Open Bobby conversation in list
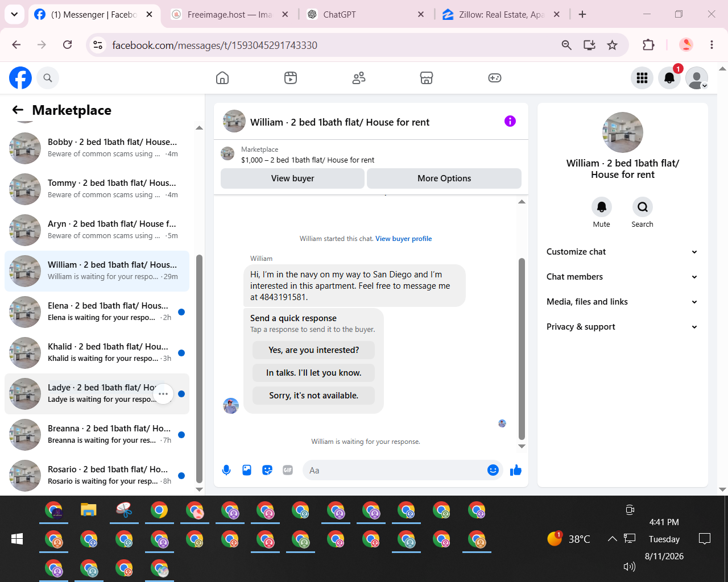The width and height of the screenshot is (728, 582). tap(97, 148)
